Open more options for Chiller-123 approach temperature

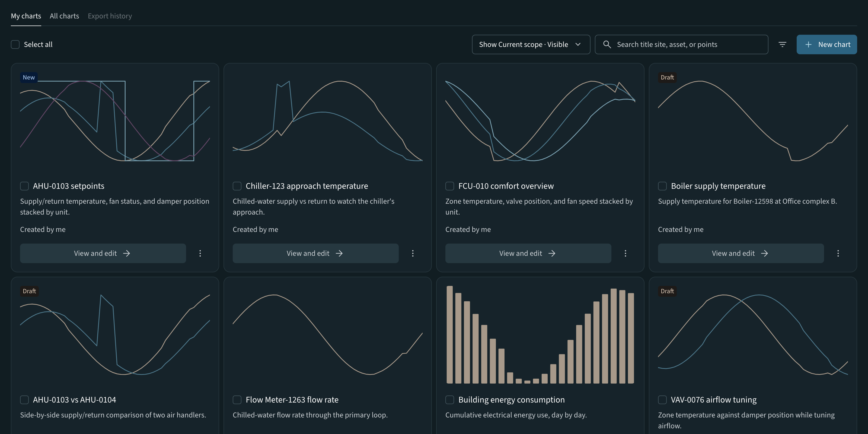click(x=413, y=253)
